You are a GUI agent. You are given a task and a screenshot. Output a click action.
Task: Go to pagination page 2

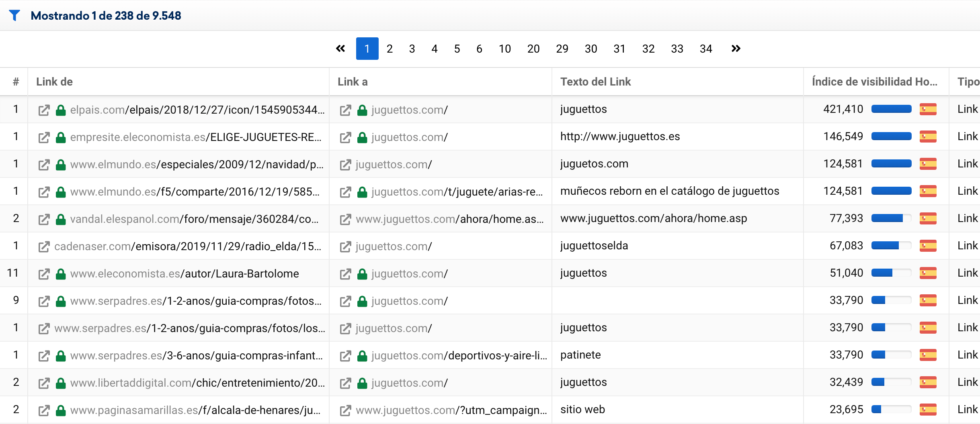tap(390, 49)
